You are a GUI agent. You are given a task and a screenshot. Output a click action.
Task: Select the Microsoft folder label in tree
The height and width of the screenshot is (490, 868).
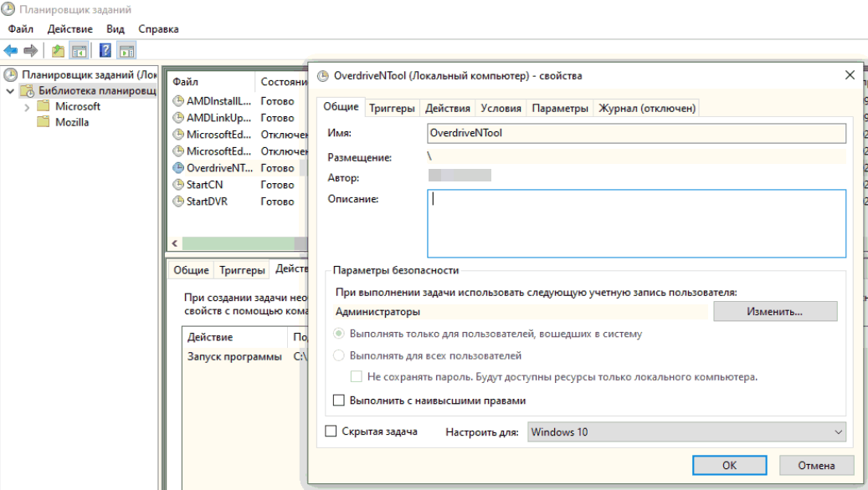tap(78, 106)
